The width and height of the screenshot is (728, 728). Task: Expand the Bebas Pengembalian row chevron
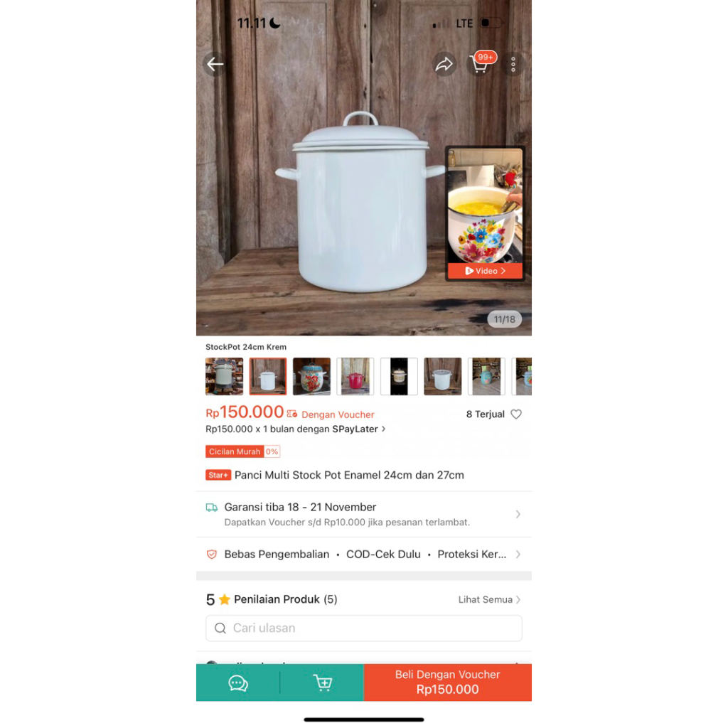click(518, 555)
